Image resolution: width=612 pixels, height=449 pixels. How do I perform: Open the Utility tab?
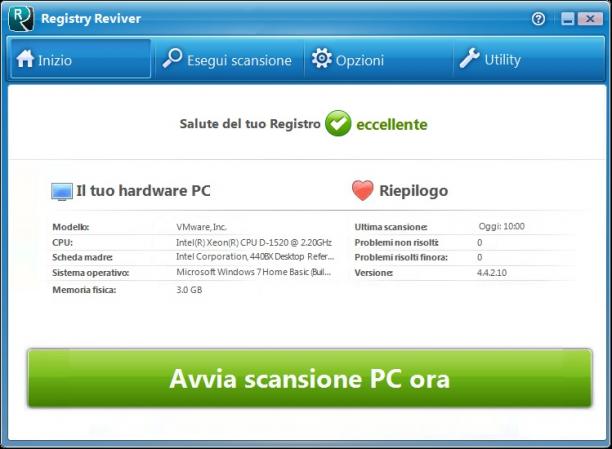click(x=528, y=59)
